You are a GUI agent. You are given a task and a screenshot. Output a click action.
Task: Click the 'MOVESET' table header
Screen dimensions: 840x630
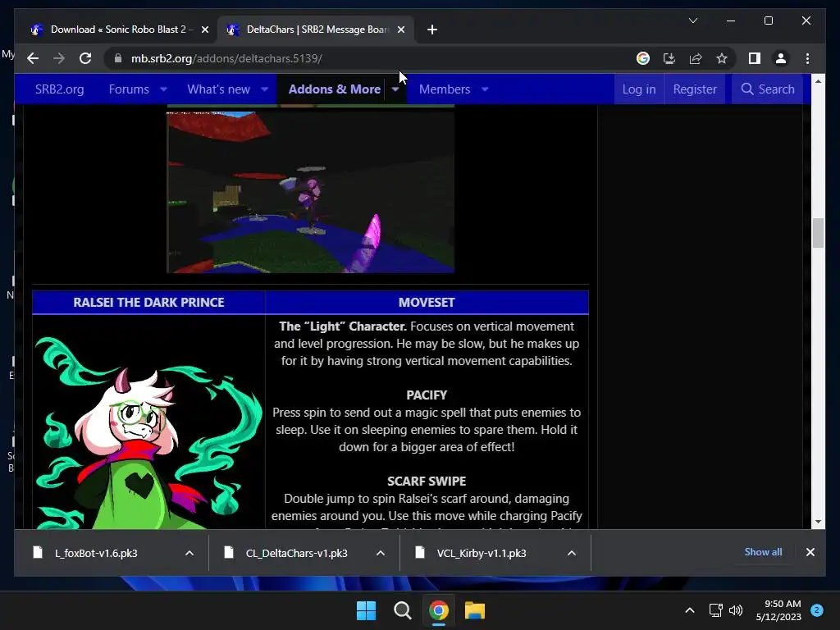pos(427,302)
